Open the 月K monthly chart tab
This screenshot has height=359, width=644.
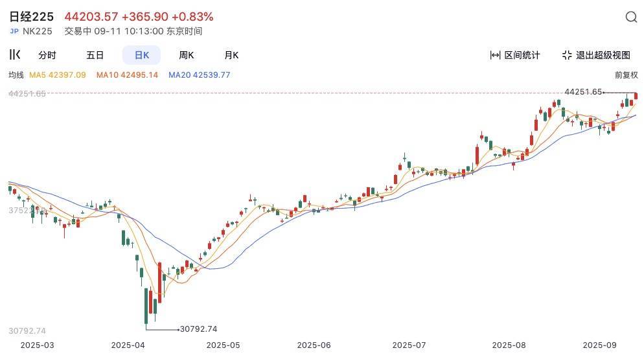231,55
